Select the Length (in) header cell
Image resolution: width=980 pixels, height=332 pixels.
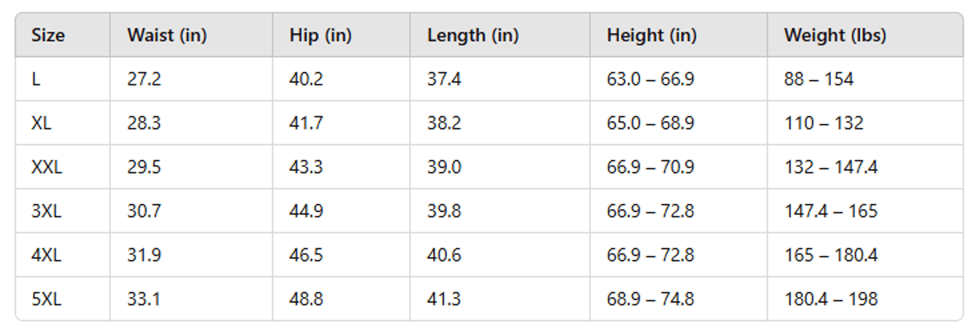point(500,35)
